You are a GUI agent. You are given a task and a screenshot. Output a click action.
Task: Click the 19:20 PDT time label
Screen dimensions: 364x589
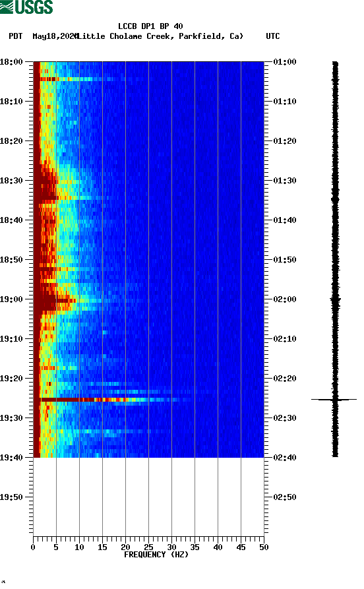point(11,379)
